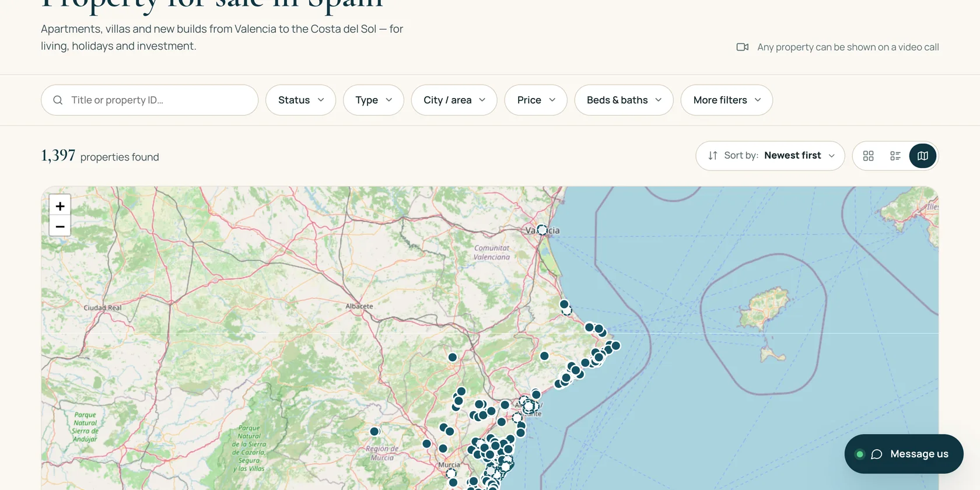
Task: Click the search magnifier icon
Action: click(x=58, y=100)
